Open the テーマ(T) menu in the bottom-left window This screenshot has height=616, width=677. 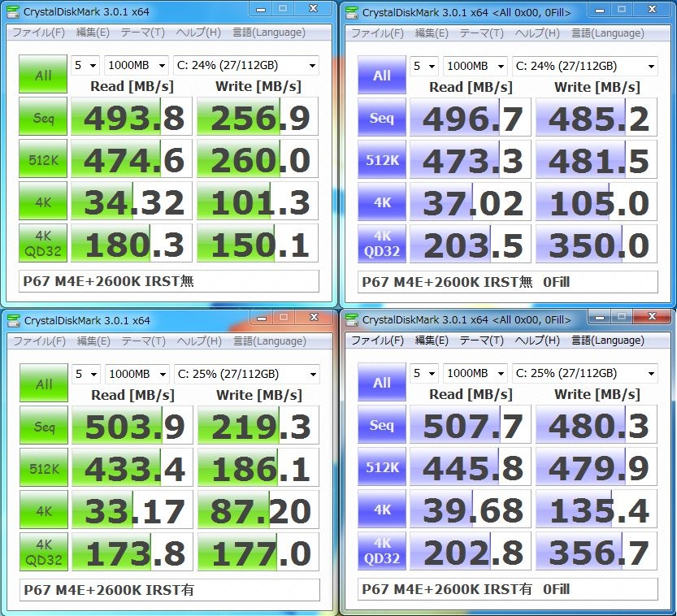click(x=143, y=341)
